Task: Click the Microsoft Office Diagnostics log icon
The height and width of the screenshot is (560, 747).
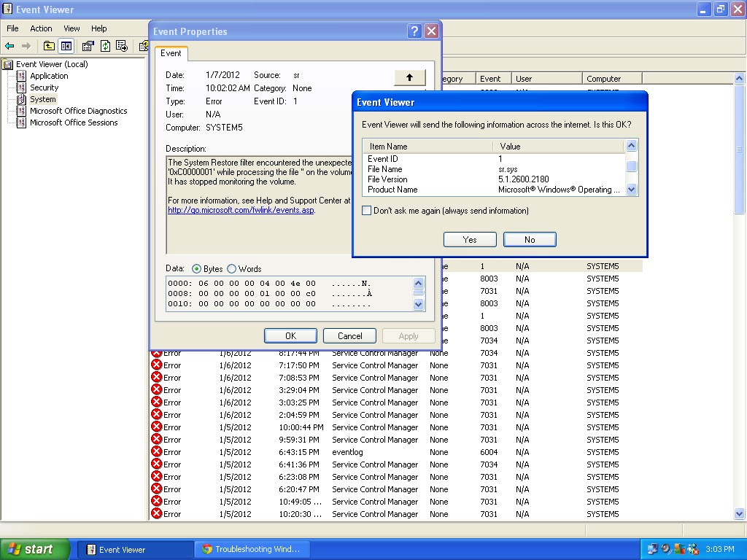Action: 21,111
